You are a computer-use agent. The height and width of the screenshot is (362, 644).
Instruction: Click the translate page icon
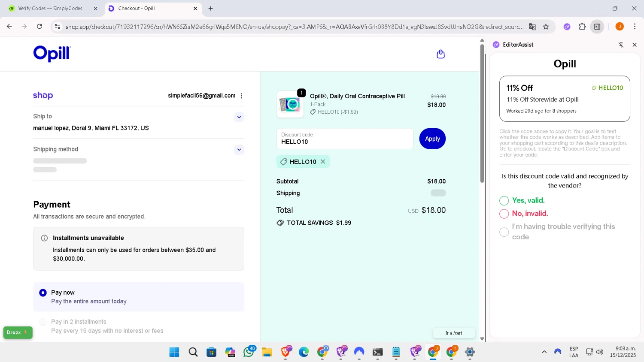[532, 27]
